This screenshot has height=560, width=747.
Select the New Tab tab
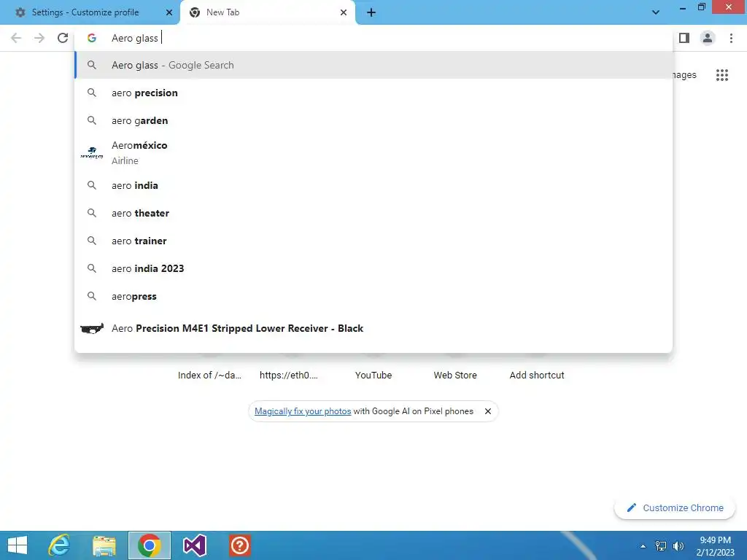(x=268, y=12)
